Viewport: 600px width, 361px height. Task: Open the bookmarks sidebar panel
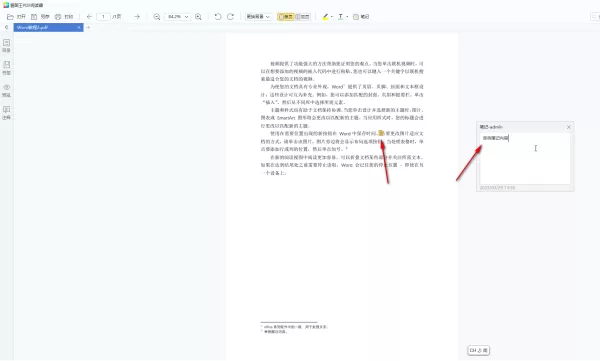(x=7, y=67)
